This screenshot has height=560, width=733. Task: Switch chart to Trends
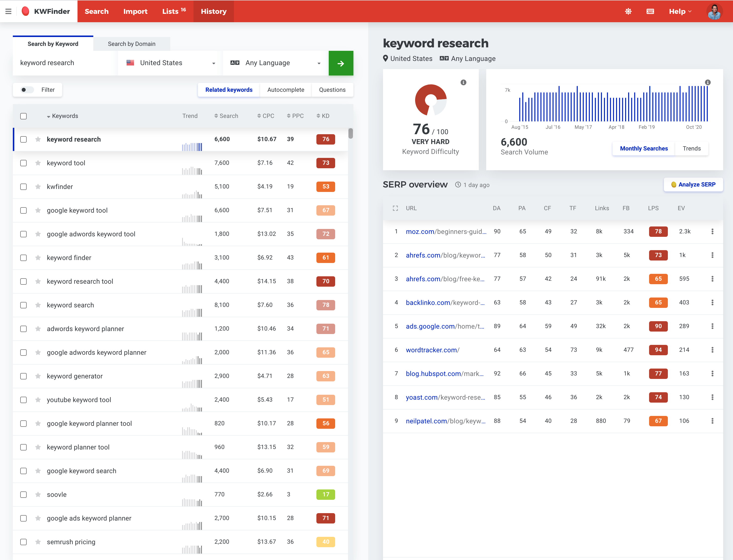pos(692,149)
